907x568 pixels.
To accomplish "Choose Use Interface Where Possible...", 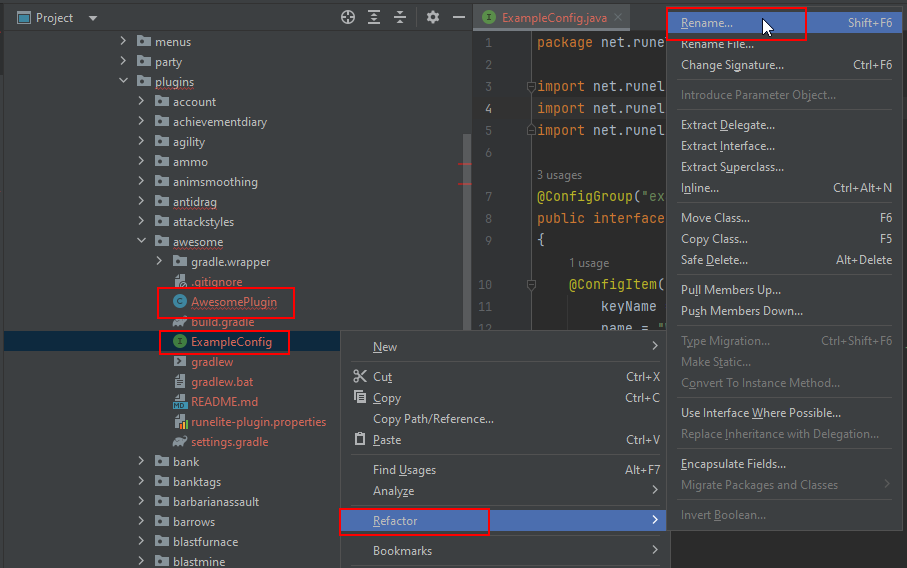I will click(x=786, y=413).
